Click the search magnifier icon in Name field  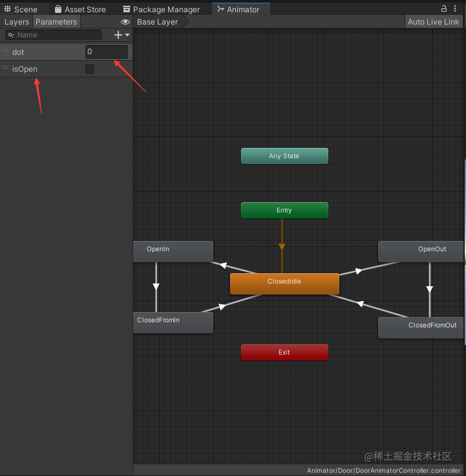[x=11, y=35]
